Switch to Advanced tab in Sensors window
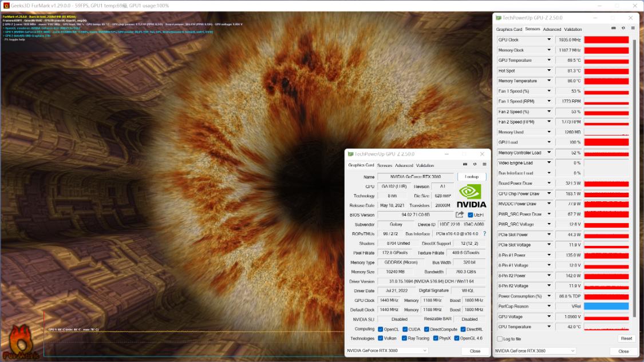This screenshot has width=644, height=362. point(552,29)
